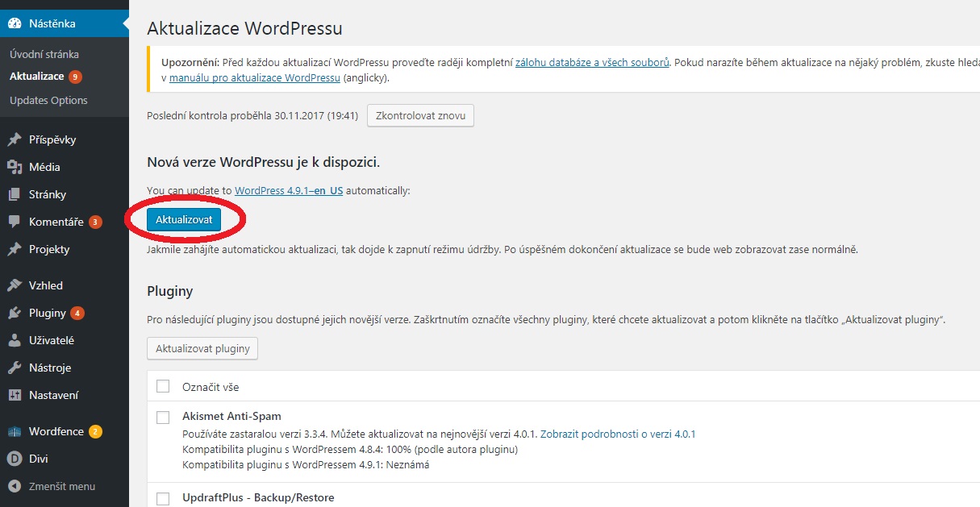Viewport: 980px width, 507px height.
Task: Open Úvodní stránka submenu item
Action: [44, 54]
